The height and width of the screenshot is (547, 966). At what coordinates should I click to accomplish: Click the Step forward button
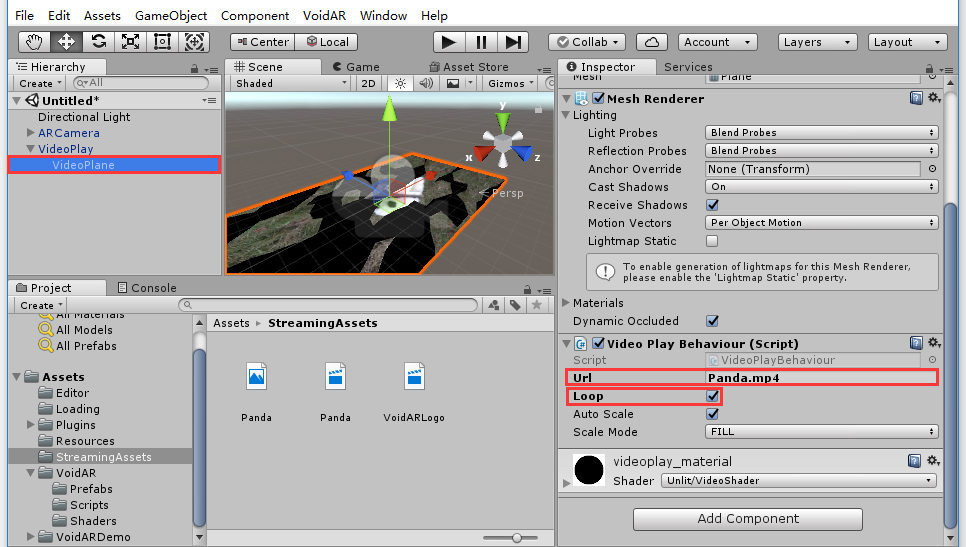coord(513,42)
